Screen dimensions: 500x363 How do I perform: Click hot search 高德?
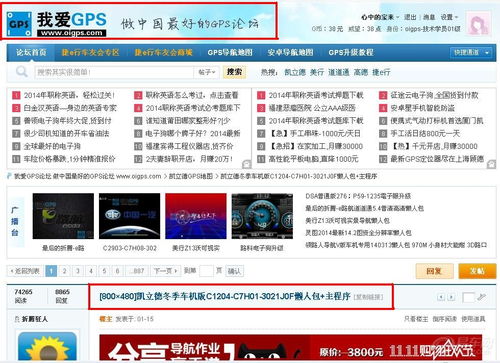(x=361, y=72)
